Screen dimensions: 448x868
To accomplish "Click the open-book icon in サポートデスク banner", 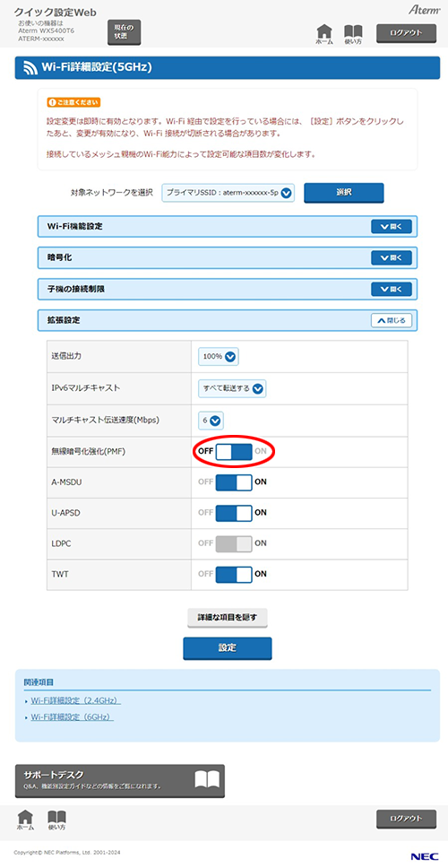I will pos(207,780).
